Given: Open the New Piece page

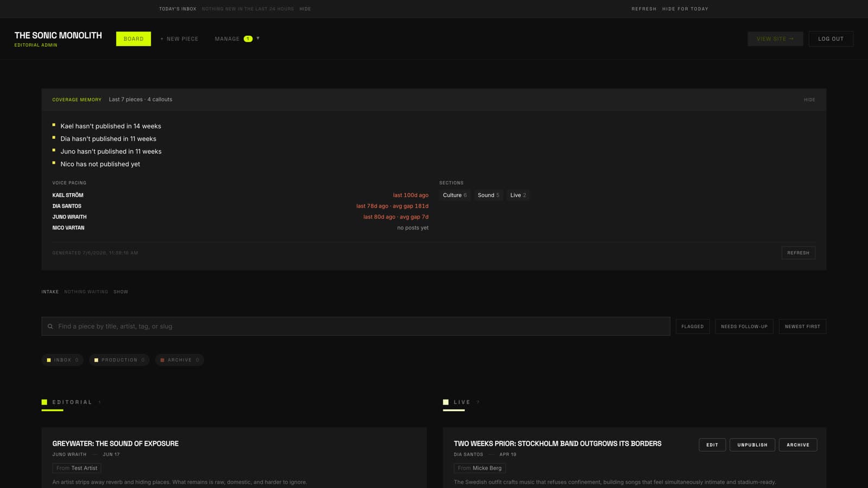Looking at the screenshot, I should pyautogui.click(x=179, y=39).
